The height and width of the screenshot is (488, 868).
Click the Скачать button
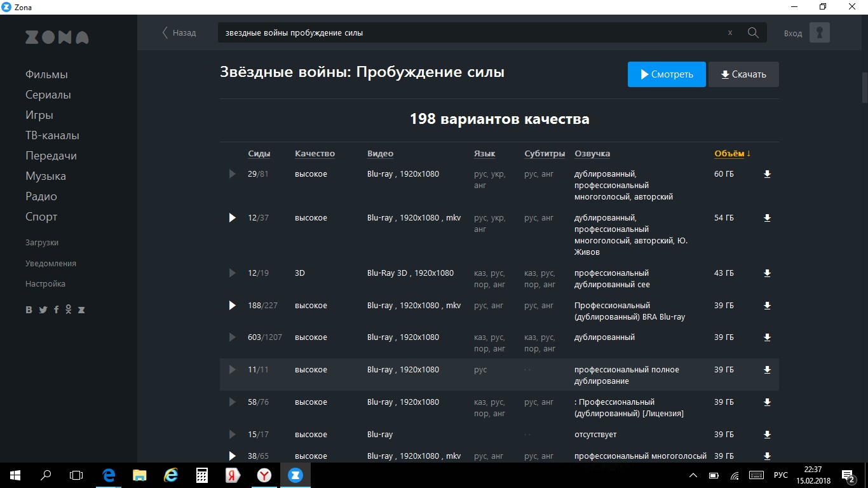tap(743, 74)
